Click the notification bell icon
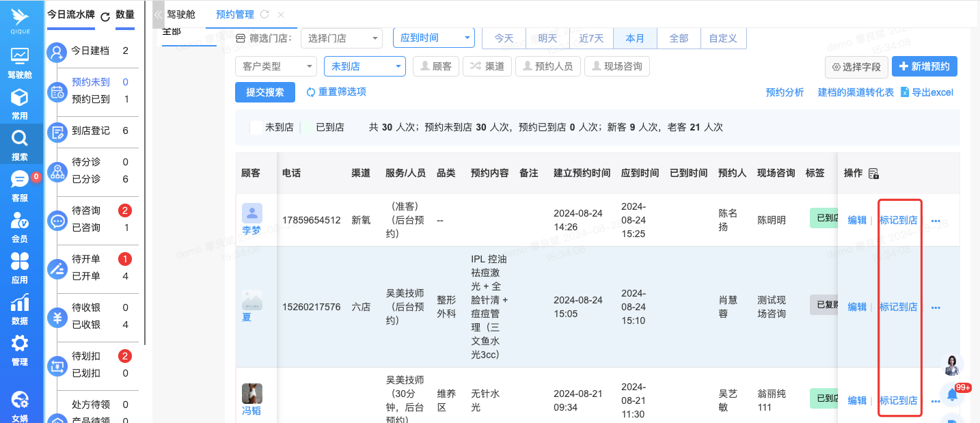980x423 pixels. click(952, 395)
